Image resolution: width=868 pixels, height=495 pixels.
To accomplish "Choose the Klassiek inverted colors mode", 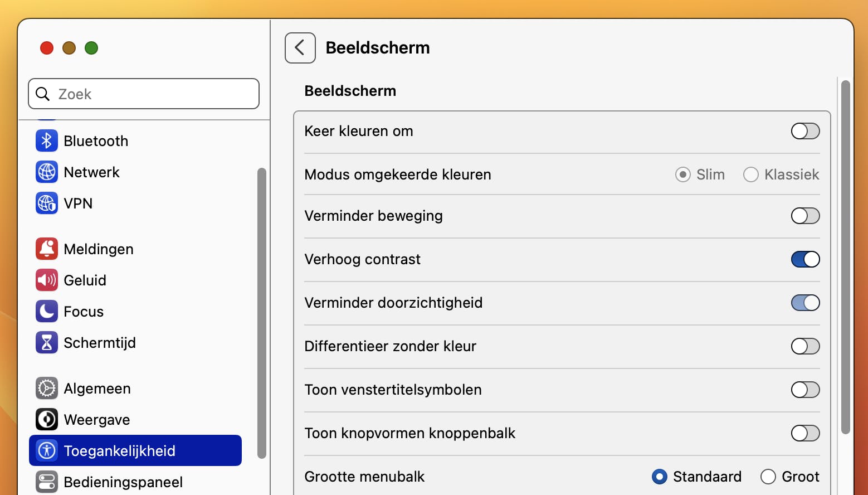I will coord(751,174).
